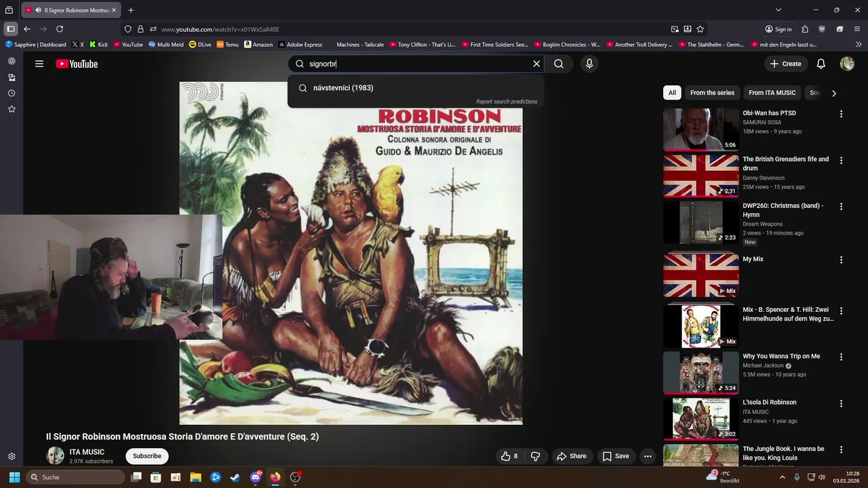Go to the YouTube home logo
The width and height of the screenshot is (868, 488).
(x=77, y=64)
